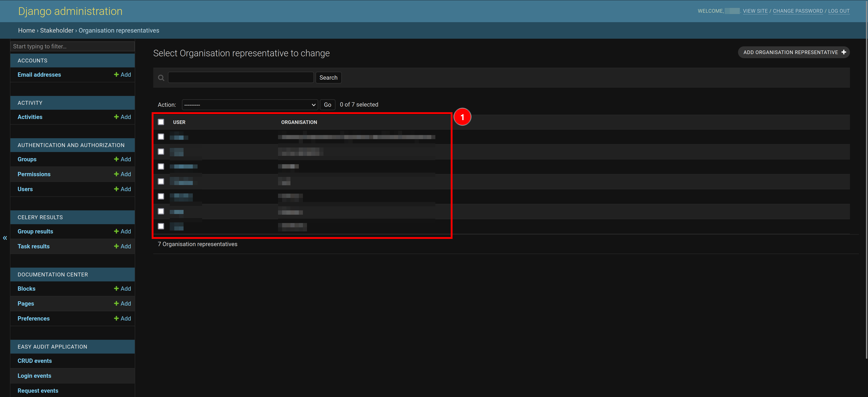Check the sixth representative row checkbox

point(161,211)
